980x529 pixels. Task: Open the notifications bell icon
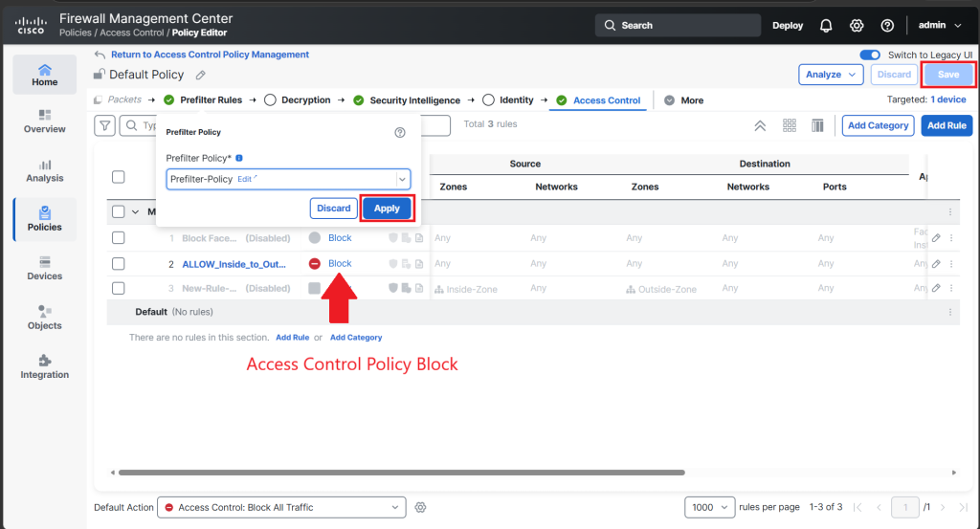tap(826, 26)
